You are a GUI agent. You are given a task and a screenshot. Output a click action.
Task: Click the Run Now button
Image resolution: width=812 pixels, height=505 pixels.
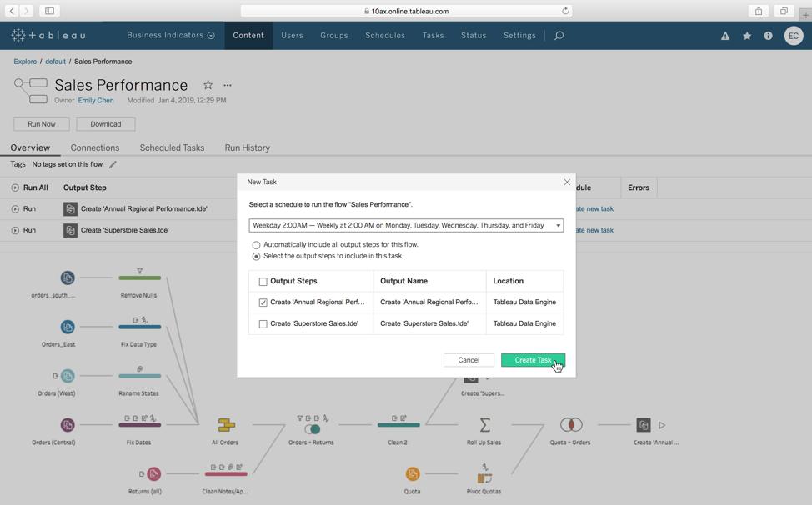tap(42, 124)
